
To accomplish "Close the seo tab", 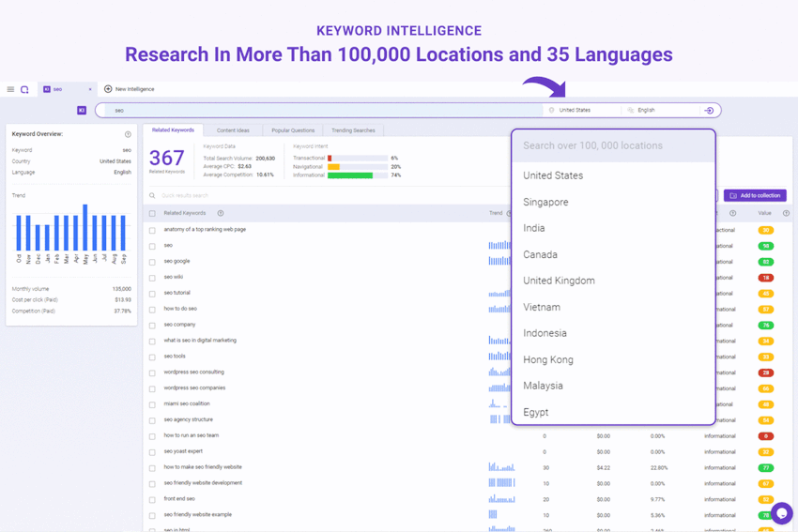I will [90, 89].
